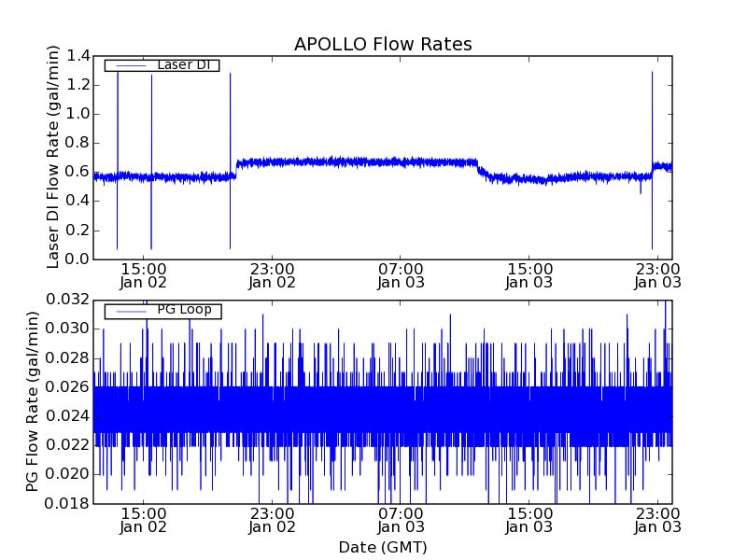747x560 pixels.
Task: Click the 0.0 tick on Laser DI axis
Action: [78, 259]
